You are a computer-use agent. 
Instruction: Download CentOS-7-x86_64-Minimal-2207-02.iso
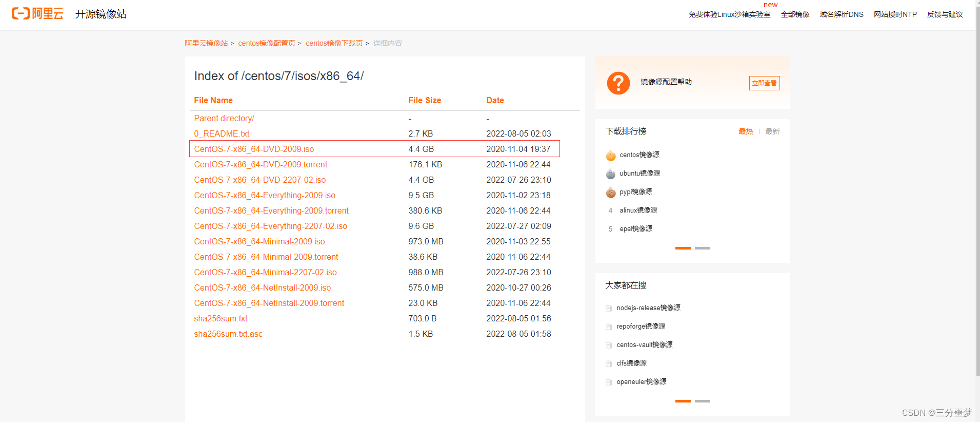[266, 272]
